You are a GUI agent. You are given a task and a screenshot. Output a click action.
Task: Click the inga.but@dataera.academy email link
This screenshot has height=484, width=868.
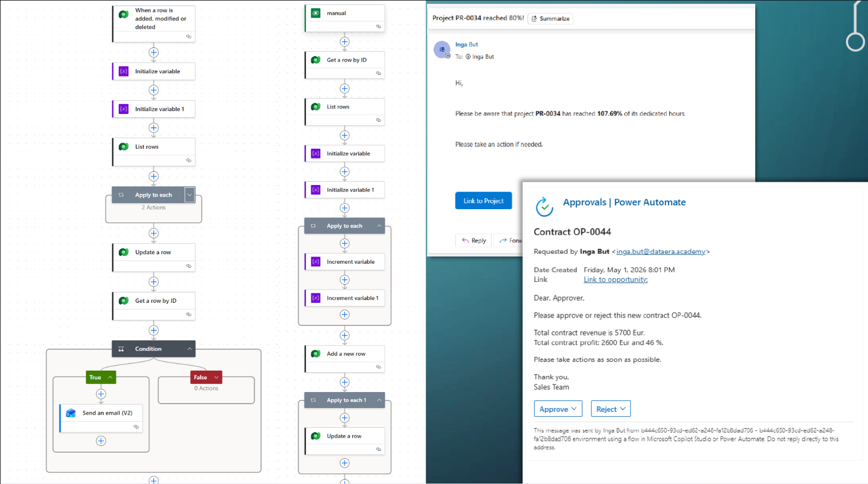pos(661,252)
